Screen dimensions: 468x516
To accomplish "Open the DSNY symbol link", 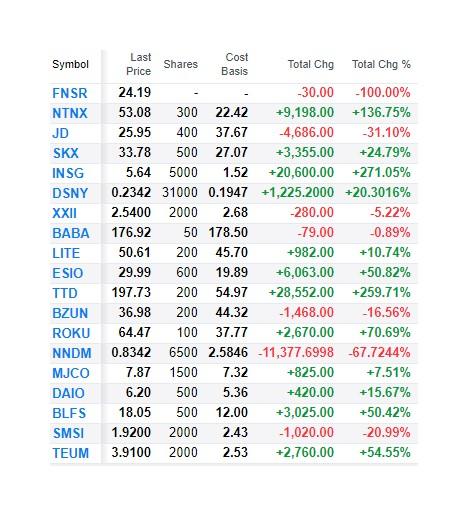I will [70, 193].
